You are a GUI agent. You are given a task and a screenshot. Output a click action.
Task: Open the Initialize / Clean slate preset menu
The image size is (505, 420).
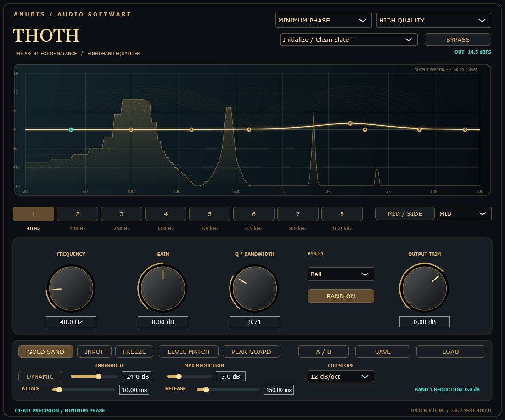(x=349, y=39)
